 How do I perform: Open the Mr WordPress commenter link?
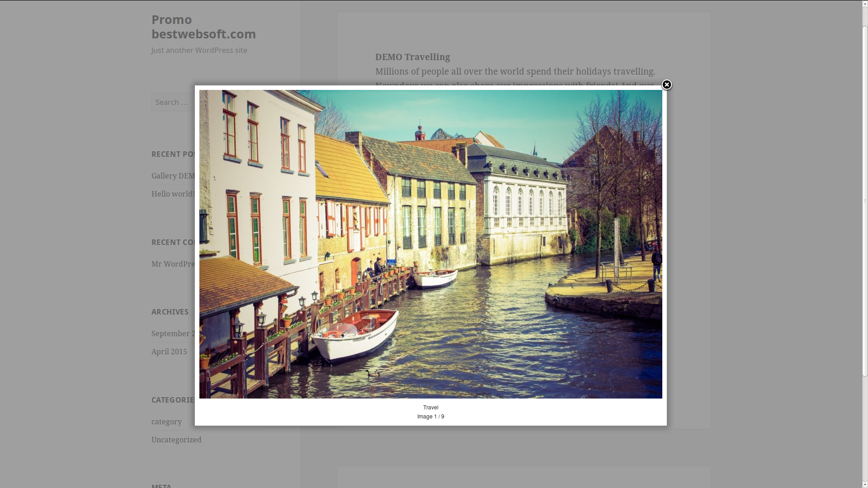(173, 264)
